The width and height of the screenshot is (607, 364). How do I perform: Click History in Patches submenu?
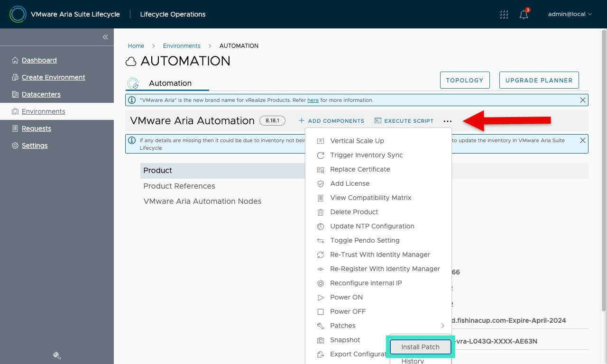413,361
